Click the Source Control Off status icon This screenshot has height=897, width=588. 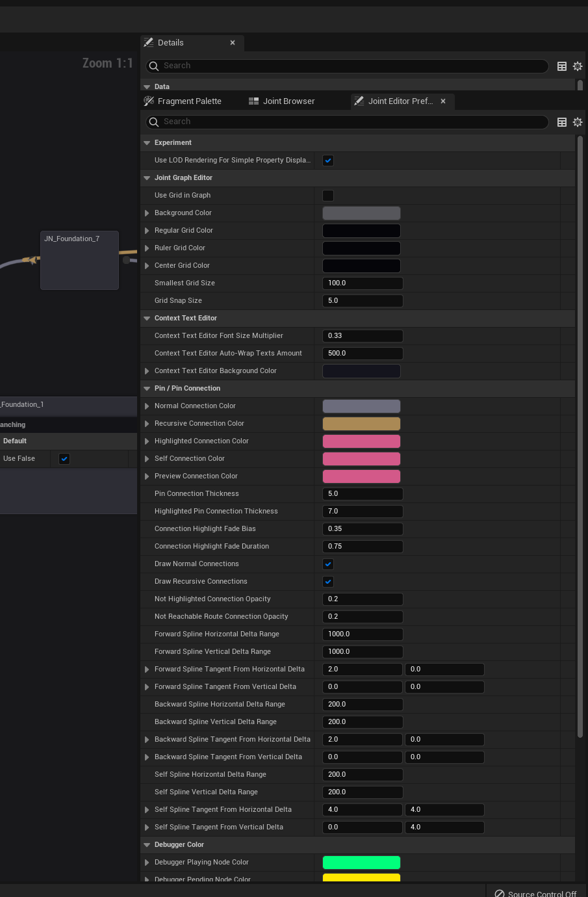(500, 894)
